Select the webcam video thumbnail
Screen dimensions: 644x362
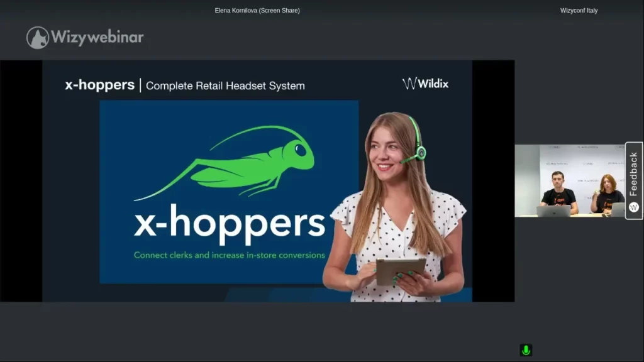point(570,181)
